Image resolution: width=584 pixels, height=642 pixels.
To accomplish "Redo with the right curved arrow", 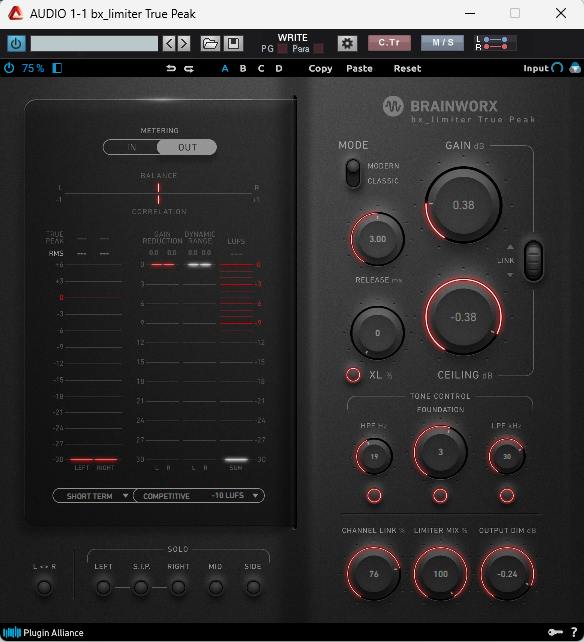I will pos(189,68).
